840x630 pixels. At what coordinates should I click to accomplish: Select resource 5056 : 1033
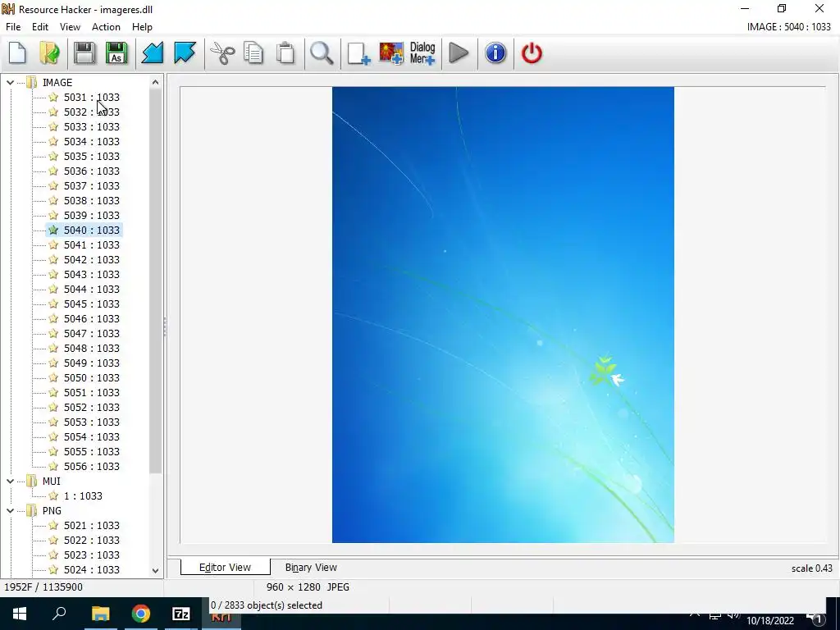[x=92, y=467]
